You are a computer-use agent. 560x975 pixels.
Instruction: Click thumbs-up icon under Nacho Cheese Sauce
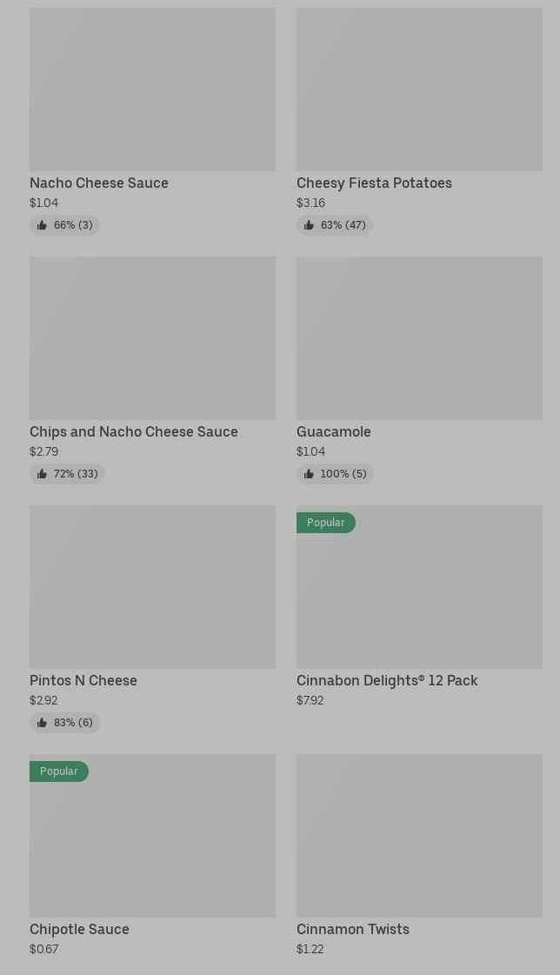42,225
